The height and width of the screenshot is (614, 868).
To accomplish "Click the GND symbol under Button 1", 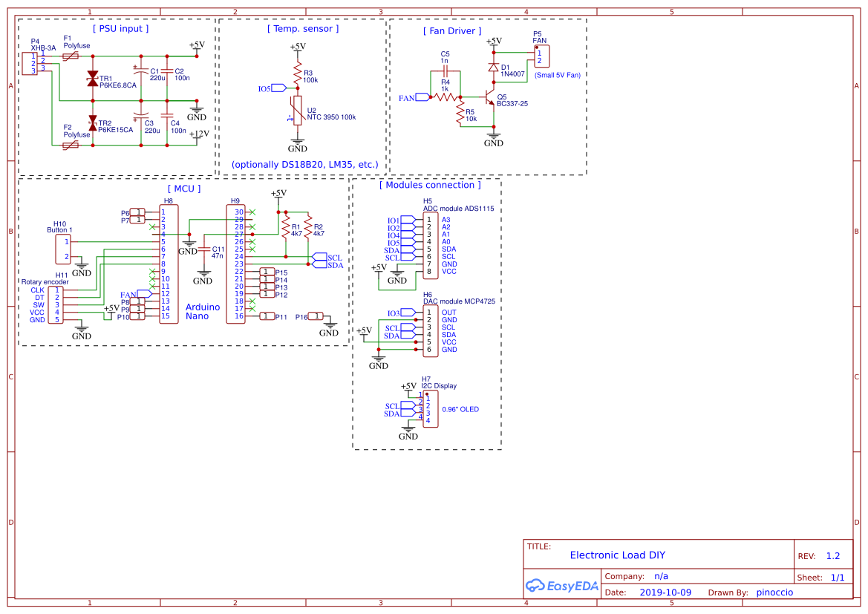I will click(82, 266).
